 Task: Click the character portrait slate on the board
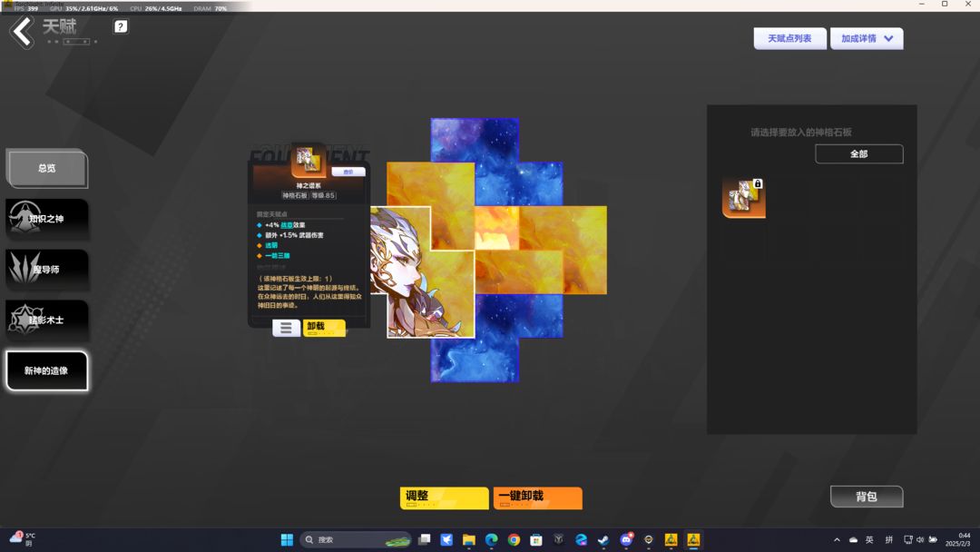[x=422, y=272]
